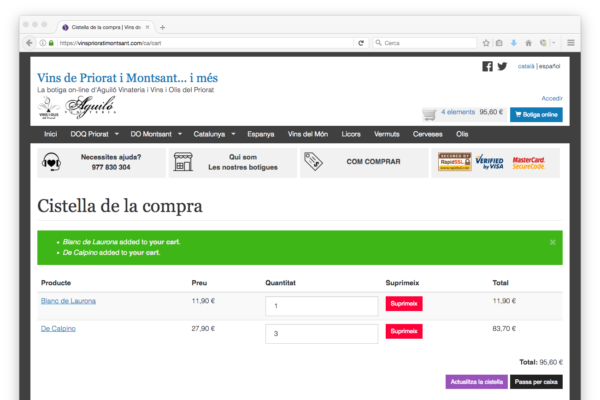The width and height of the screenshot is (600, 400).
Task: Remove Blanc de Laurona from cart
Action: point(404,302)
